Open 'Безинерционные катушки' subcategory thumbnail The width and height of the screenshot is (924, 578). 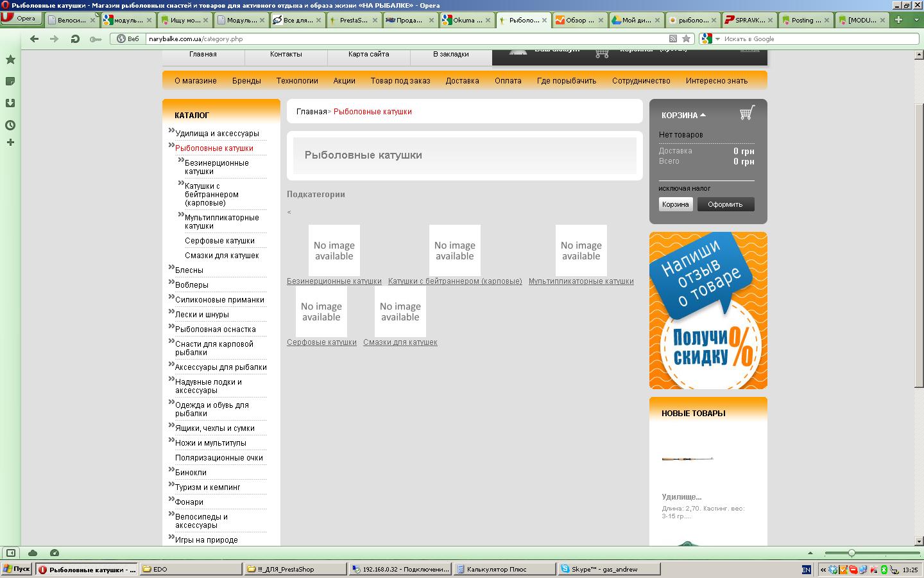pyautogui.click(x=334, y=250)
